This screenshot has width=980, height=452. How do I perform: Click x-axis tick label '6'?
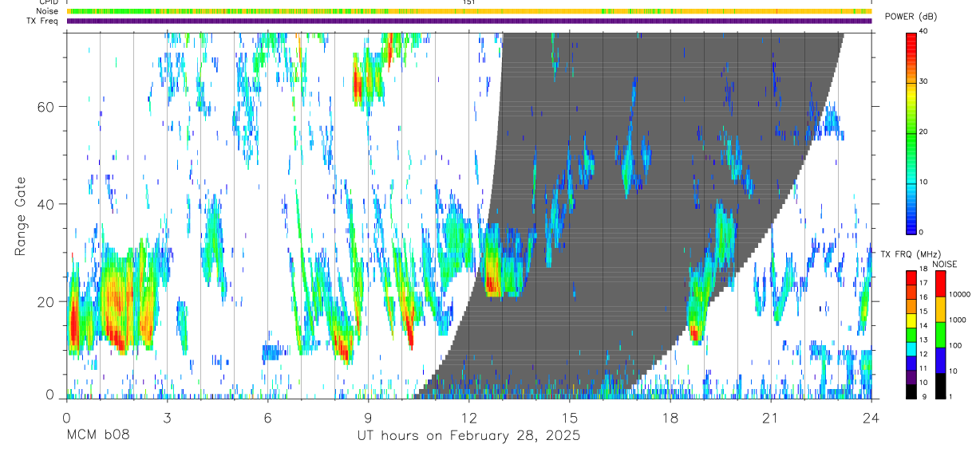[x=267, y=418]
